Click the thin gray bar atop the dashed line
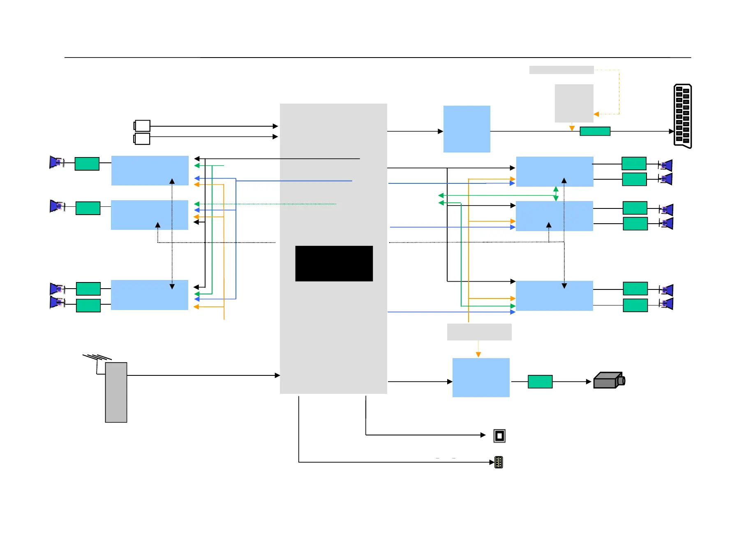The height and width of the screenshot is (560, 746). [561, 70]
